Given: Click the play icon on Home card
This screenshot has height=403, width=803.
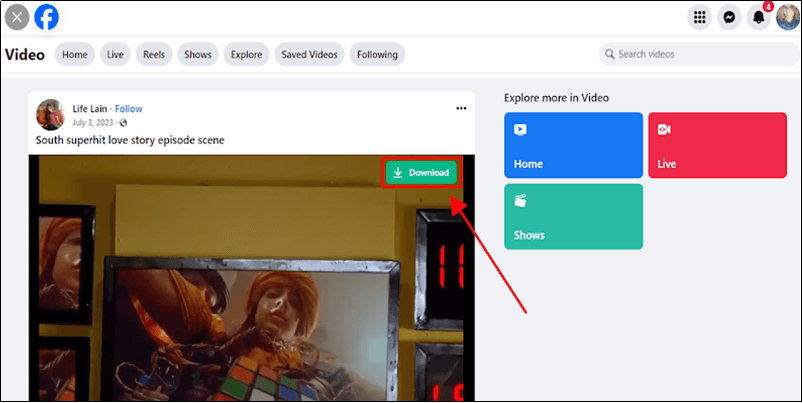Looking at the screenshot, I should pos(520,130).
